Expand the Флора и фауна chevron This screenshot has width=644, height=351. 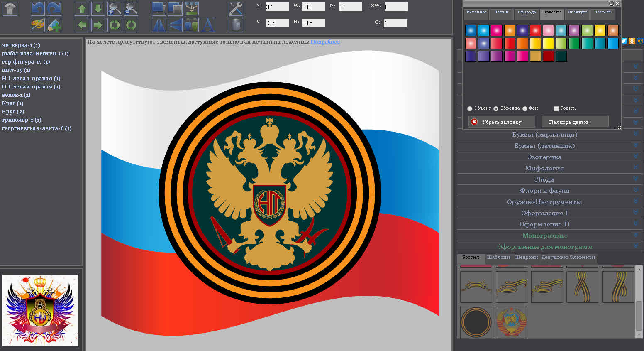pyautogui.click(x=635, y=190)
